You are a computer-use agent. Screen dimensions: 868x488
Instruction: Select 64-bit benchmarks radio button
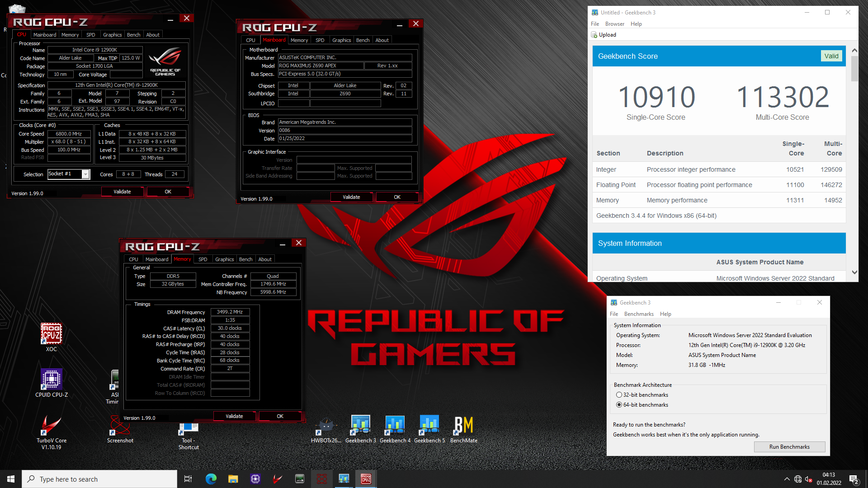pyautogui.click(x=619, y=405)
